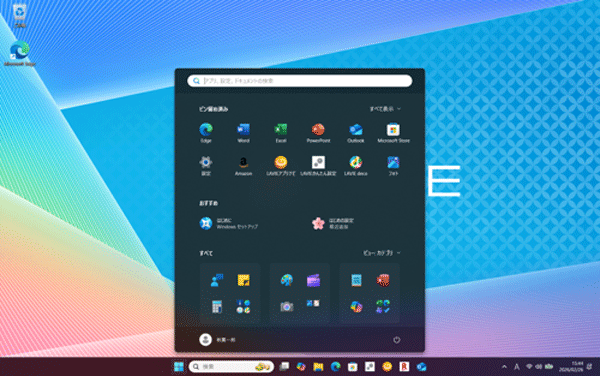Open the red app icon on taskbar
This screenshot has height=376, width=600.
404,366
